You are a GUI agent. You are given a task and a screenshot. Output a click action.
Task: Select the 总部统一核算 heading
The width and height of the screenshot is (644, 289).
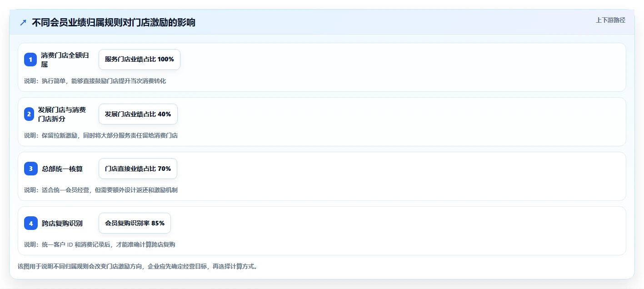[x=62, y=169]
